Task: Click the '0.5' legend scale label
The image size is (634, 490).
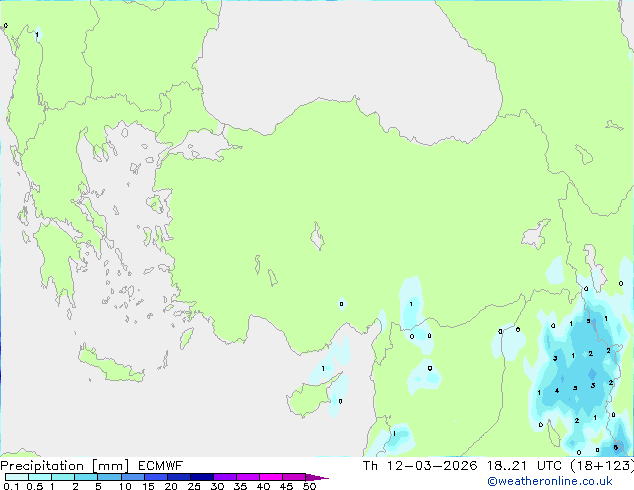Action: coord(35,486)
